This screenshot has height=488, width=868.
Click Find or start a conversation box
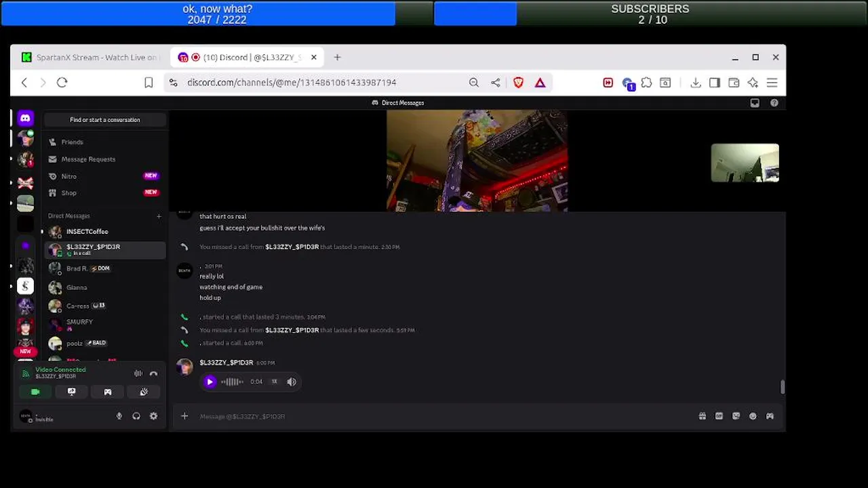coord(105,120)
